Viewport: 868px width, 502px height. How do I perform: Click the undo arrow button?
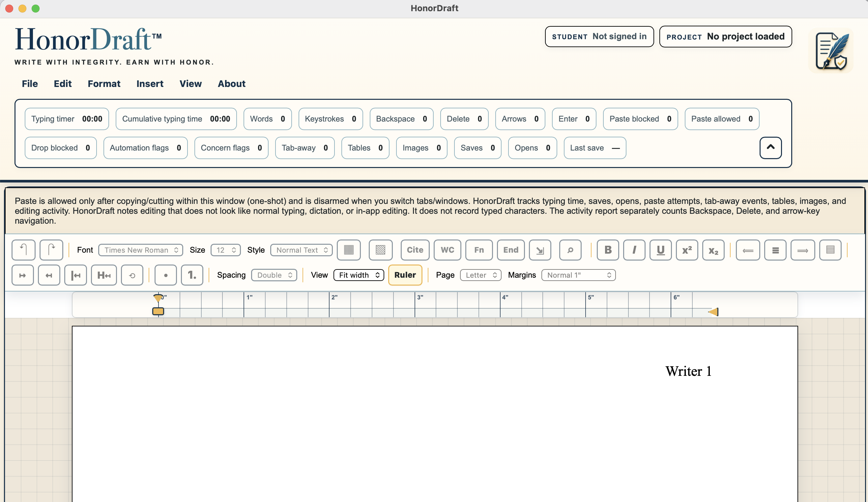(x=23, y=250)
